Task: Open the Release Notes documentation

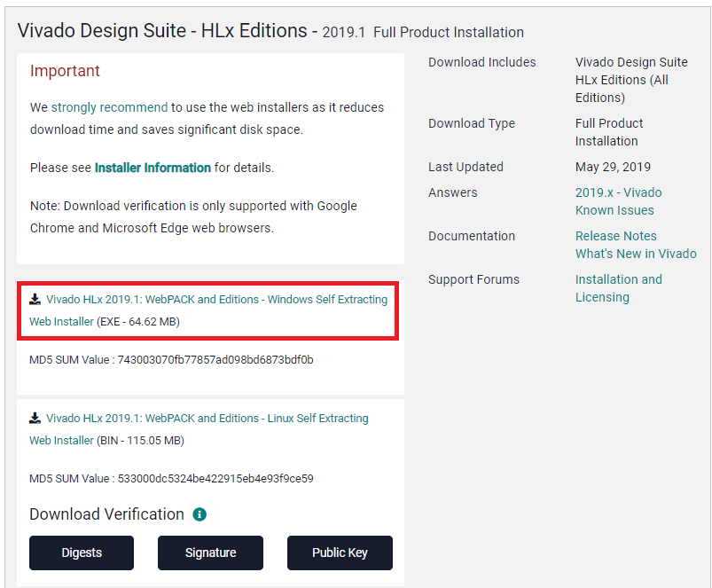Action: point(615,236)
